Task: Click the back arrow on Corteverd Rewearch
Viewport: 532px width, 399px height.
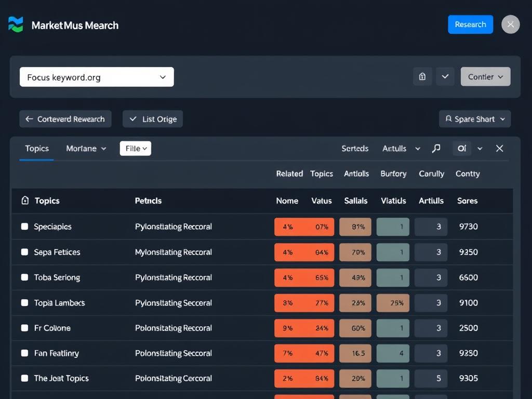Action: click(30, 118)
